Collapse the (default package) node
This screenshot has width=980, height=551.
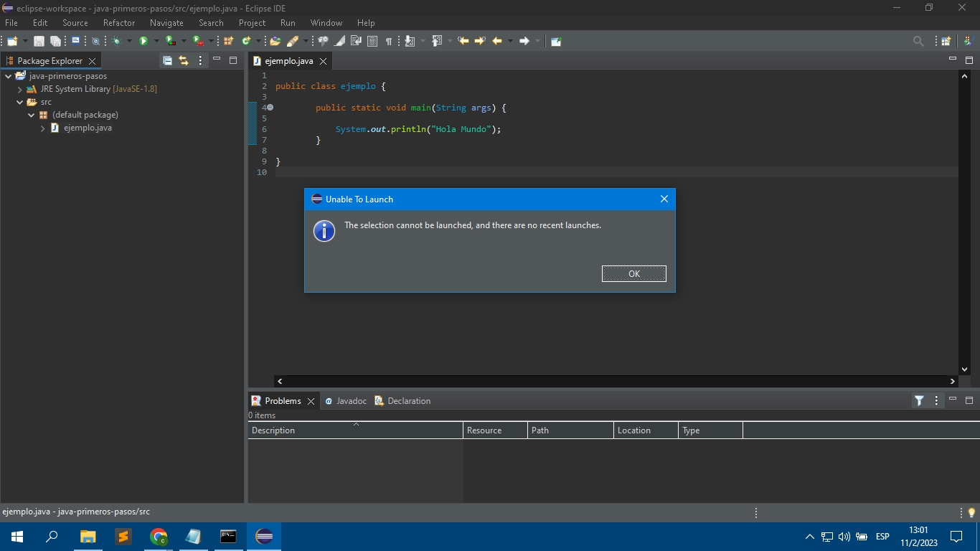32,115
